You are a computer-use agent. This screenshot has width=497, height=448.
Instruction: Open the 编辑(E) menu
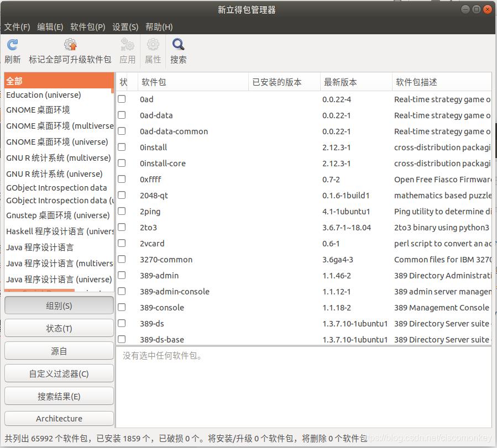[50, 27]
